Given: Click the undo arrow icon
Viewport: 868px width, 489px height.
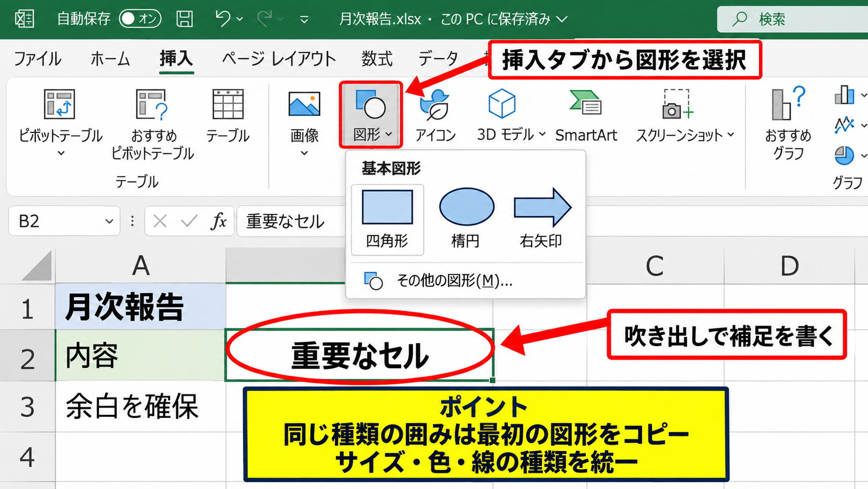Looking at the screenshot, I should (222, 19).
